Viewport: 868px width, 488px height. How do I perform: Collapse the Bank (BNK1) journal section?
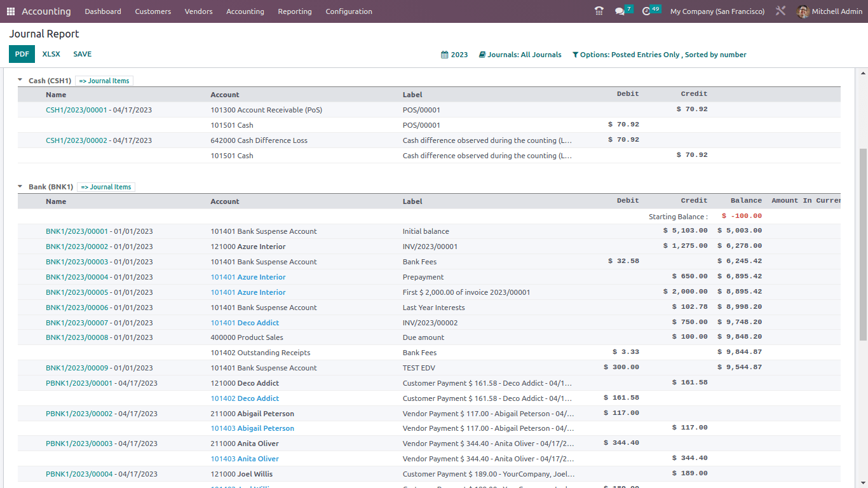[x=20, y=187]
